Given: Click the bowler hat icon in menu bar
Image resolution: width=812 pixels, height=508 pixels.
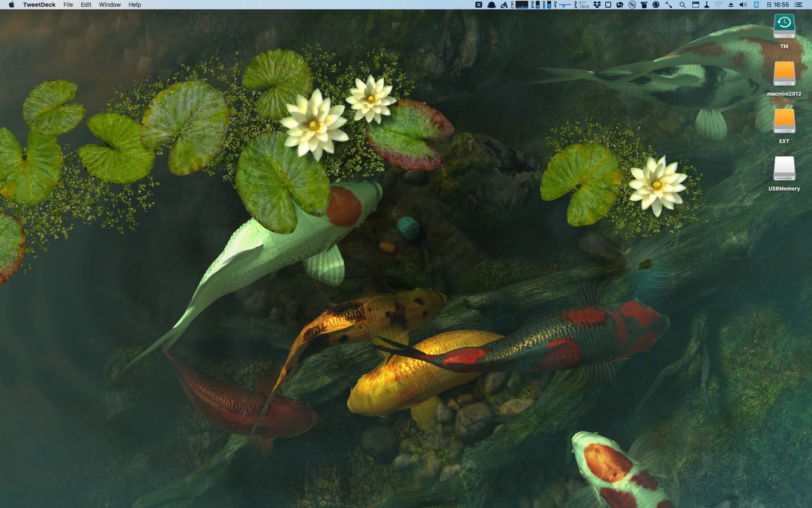Looking at the screenshot, I should pyautogui.click(x=492, y=4).
